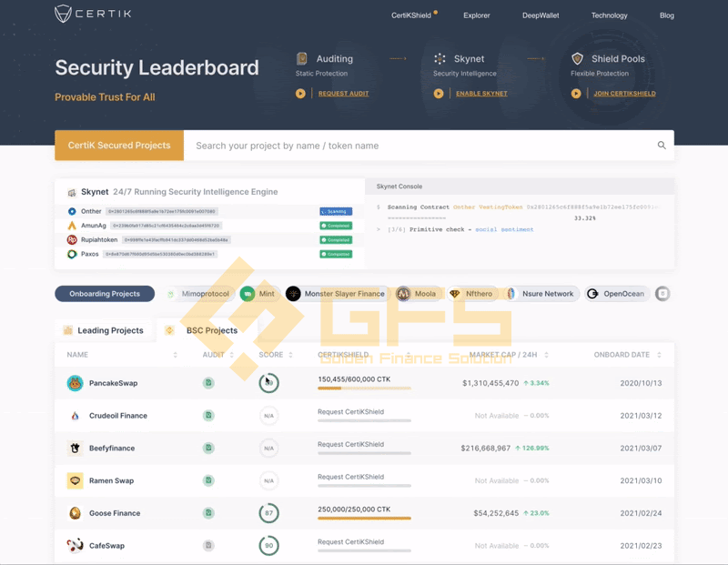Open Blog in top navigation

pos(667,15)
